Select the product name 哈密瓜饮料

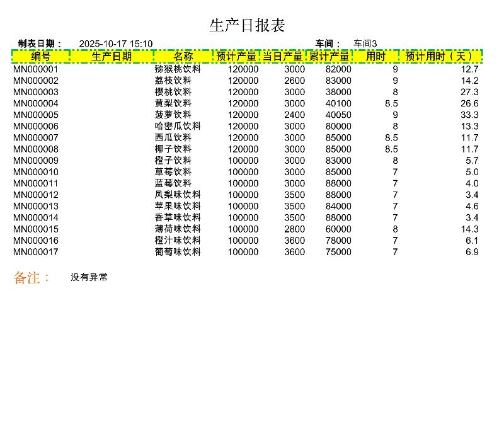[178, 127]
